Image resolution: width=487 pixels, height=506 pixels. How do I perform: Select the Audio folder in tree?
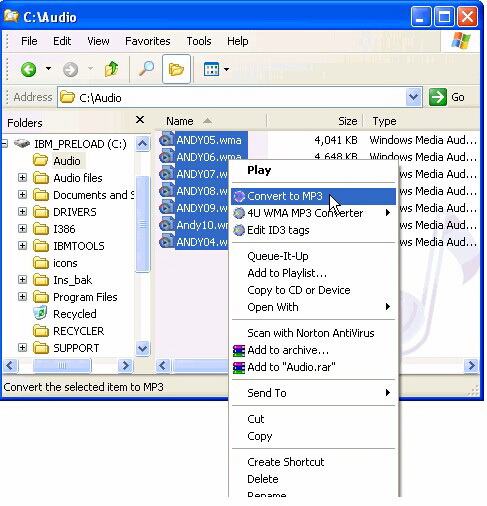pos(67,161)
